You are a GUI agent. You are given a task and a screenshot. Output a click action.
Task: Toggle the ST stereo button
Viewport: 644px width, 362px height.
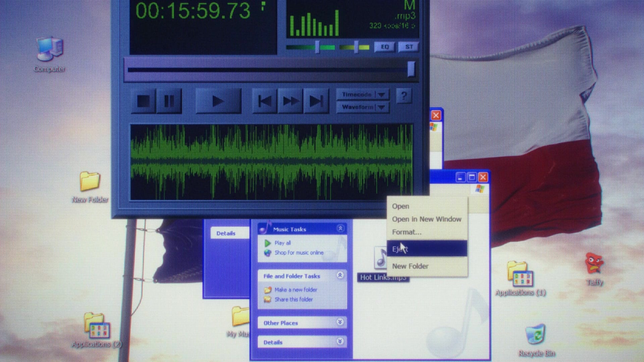coord(409,47)
